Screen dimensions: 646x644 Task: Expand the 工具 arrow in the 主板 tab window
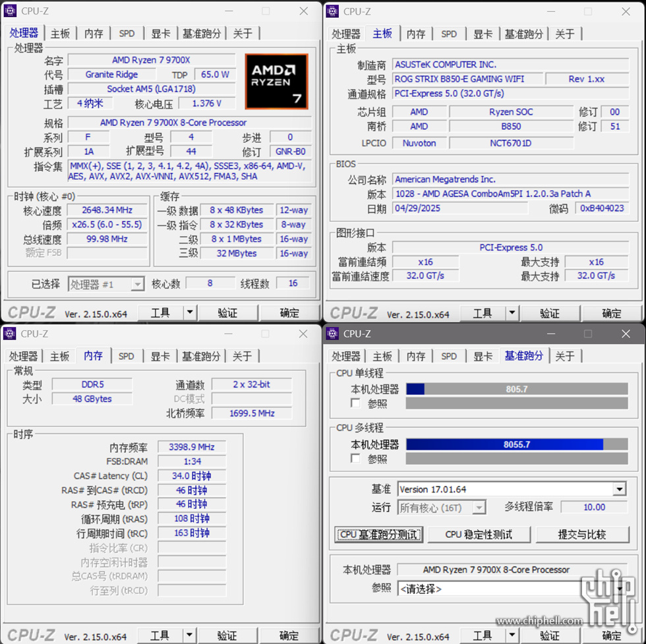click(512, 312)
